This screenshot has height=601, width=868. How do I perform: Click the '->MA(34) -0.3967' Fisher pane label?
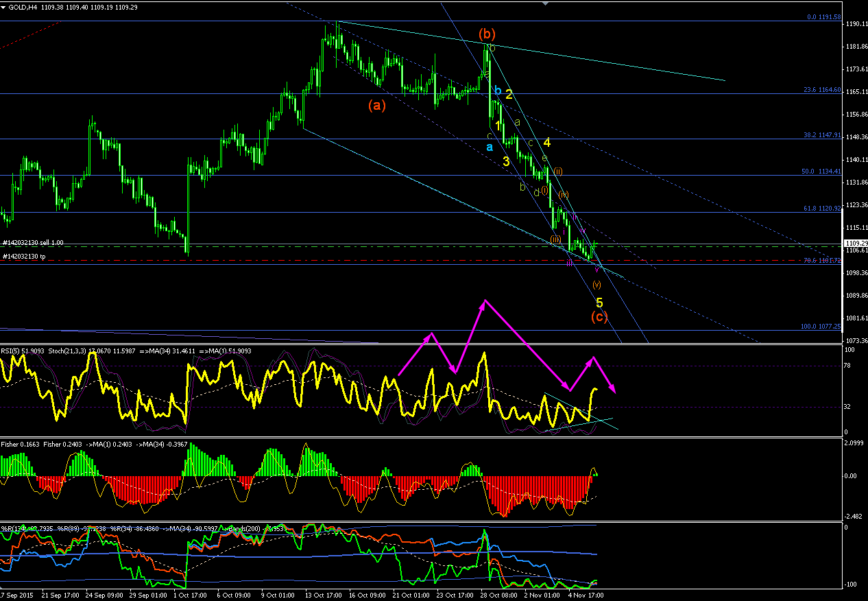click(x=160, y=444)
